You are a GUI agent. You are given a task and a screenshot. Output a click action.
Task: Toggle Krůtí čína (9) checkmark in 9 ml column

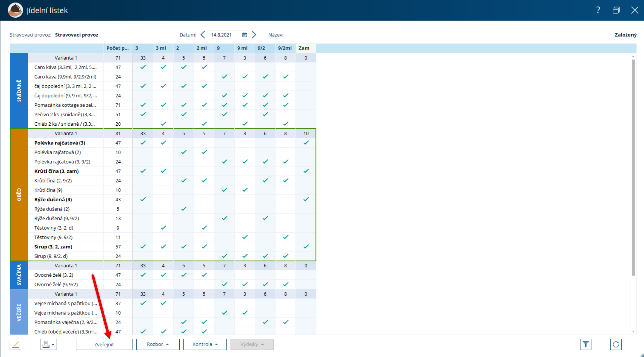tap(245, 190)
